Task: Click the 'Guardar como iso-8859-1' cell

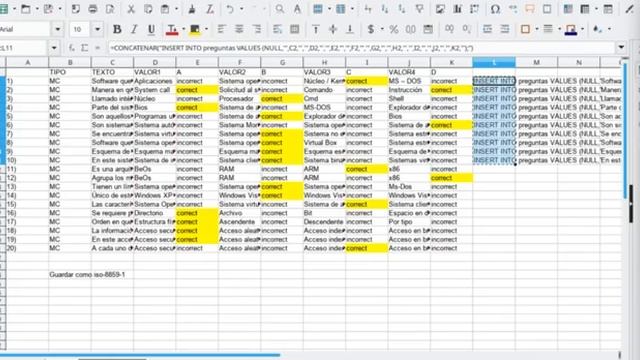Action: click(x=87, y=275)
